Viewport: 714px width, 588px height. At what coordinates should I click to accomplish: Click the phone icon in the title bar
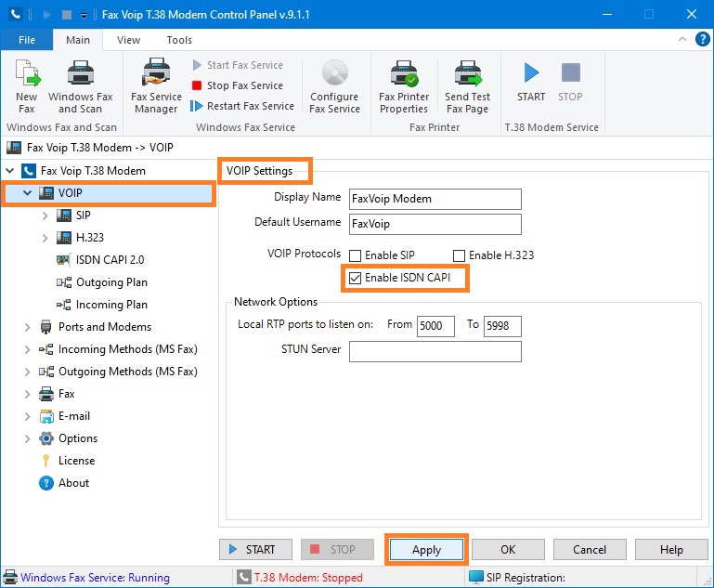[x=16, y=15]
